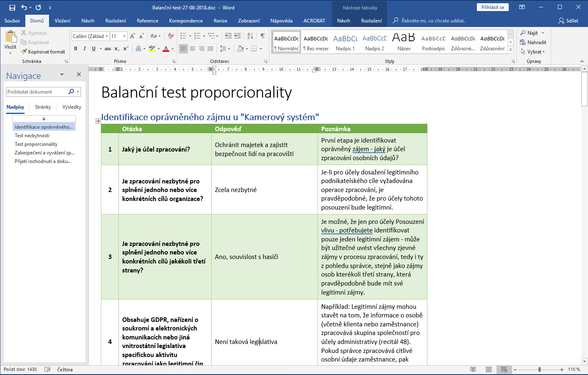
Task: Click the Kopírovat formát painter
Action: [x=43, y=52]
